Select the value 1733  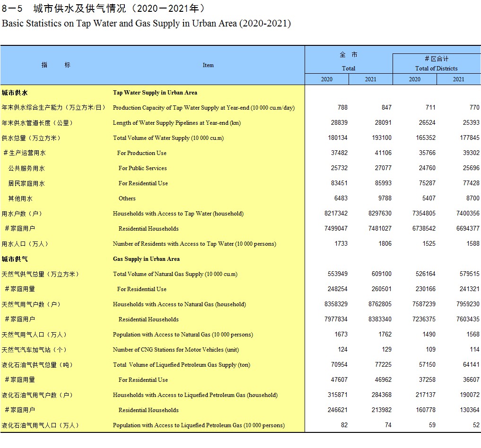[341, 243]
